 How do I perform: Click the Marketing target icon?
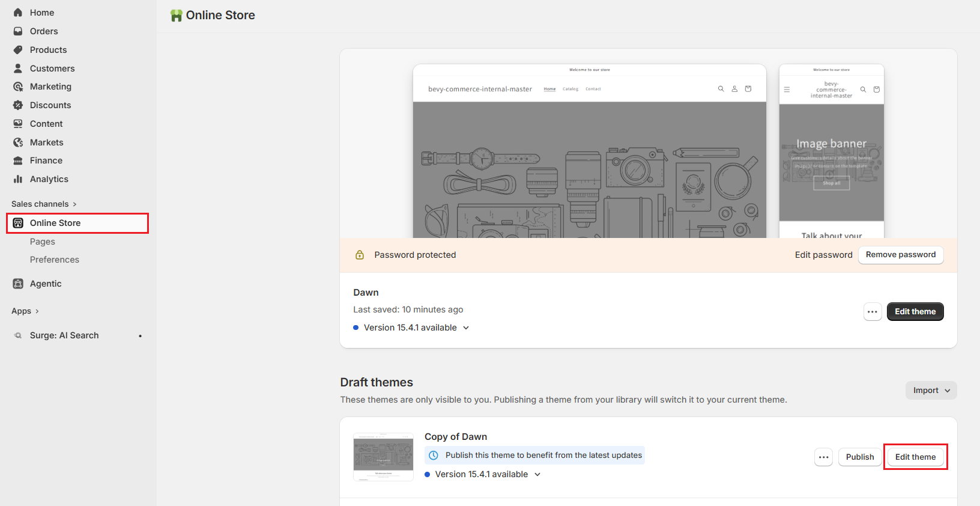click(x=18, y=87)
